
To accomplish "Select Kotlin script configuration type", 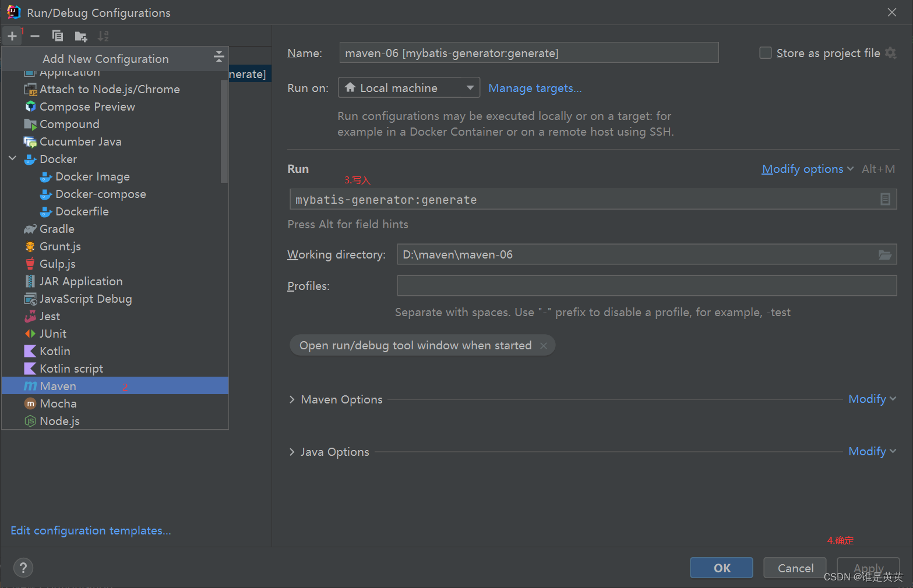I will pos(115,369).
